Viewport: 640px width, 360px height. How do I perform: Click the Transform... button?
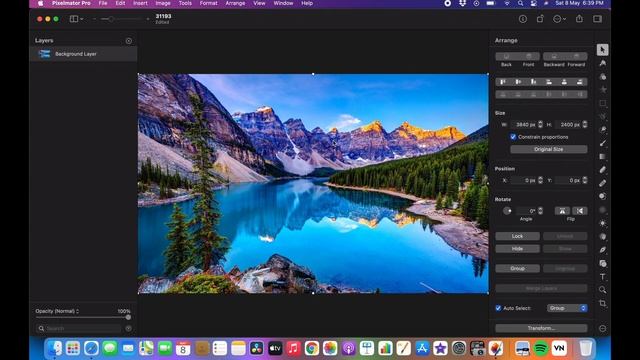541,328
